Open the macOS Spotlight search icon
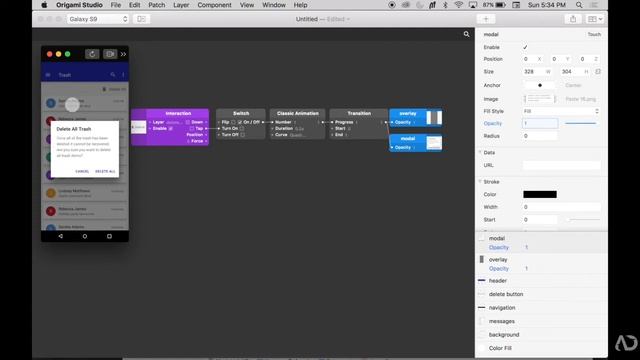Screen dimensions: 640x360 (x=579, y=5)
